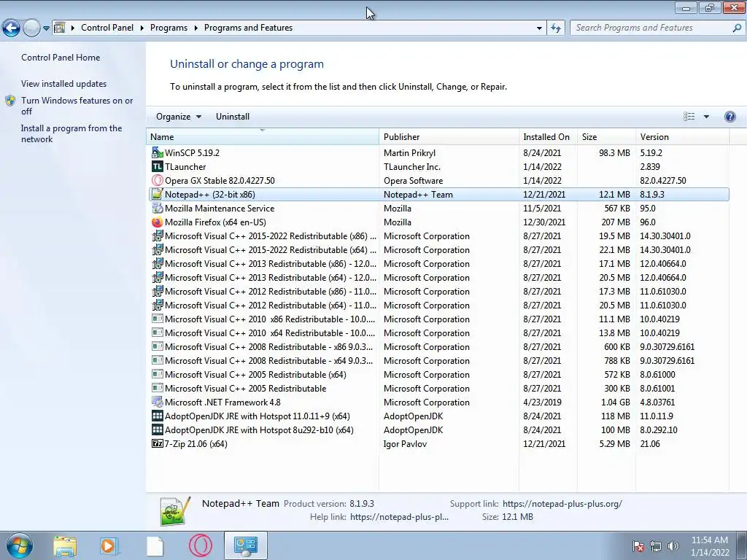
Task: Click the Opera GX Stable list icon
Action: coord(158,181)
